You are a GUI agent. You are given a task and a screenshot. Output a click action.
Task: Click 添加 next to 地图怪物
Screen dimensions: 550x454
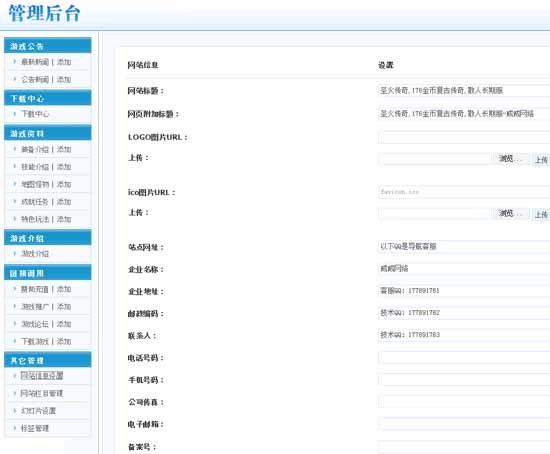click(x=64, y=184)
